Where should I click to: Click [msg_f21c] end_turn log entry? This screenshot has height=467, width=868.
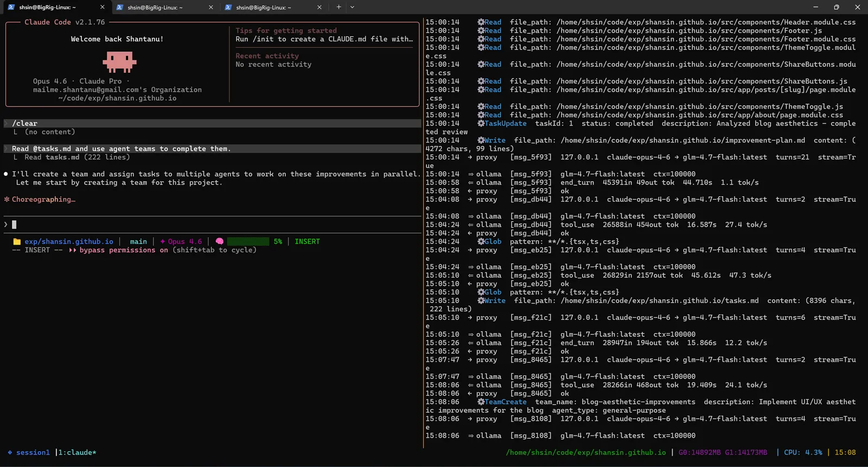(x=596, y=343)
